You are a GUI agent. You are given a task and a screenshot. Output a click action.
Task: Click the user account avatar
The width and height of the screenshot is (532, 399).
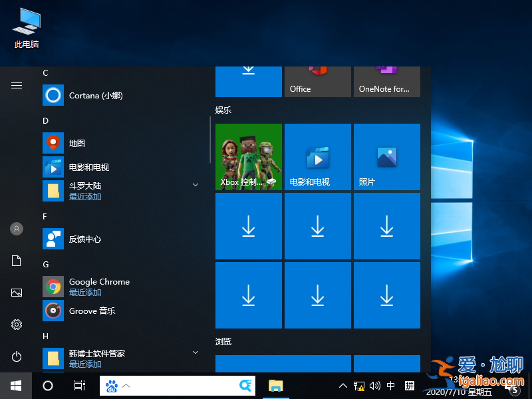[x=17, y=229]
